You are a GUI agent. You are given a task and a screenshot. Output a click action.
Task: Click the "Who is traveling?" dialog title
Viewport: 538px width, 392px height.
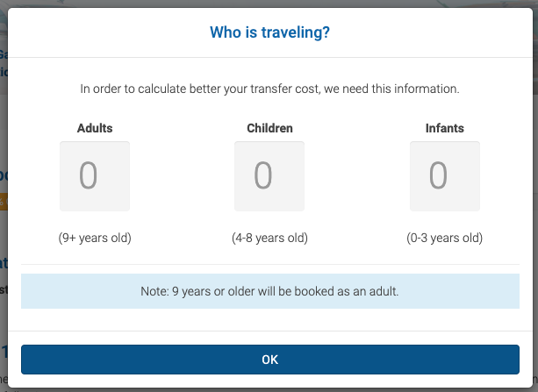269,33
